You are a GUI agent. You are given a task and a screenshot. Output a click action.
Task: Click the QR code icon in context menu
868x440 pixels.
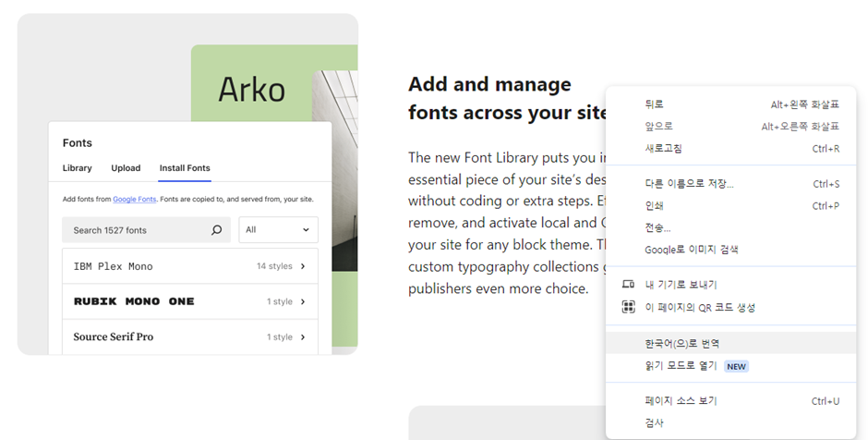click(628, 307)
